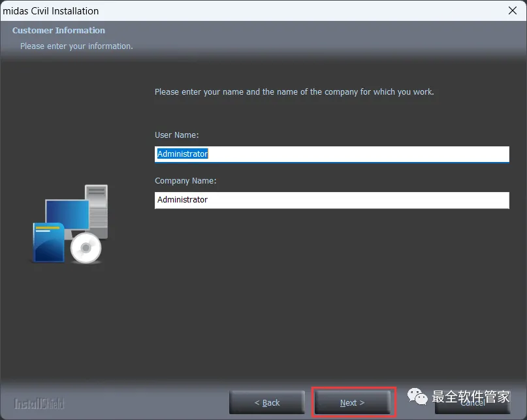The height and width of the screenshot is (420, 527).
Task: Click the company-for-which-you-work instruction text
Action: coord(294,92)
